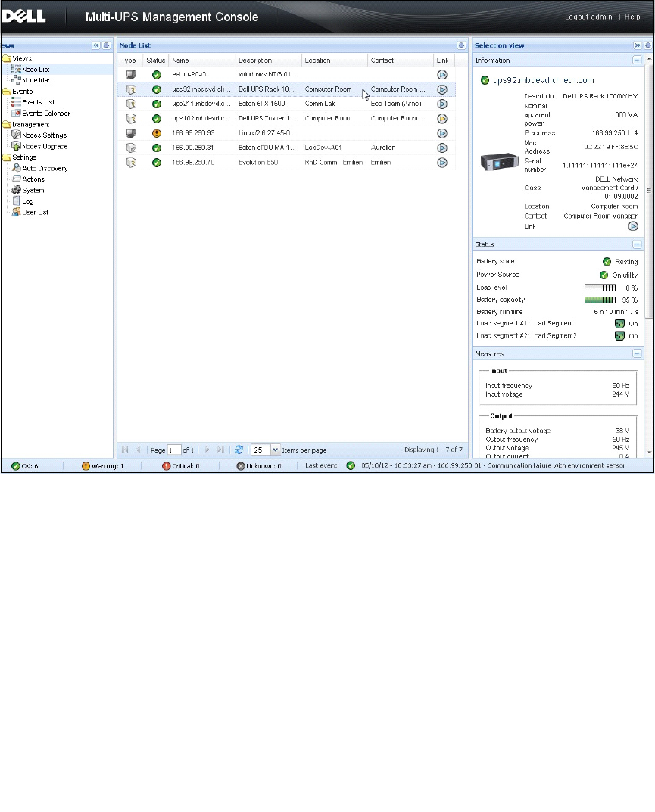Viewport: 655px width, 812px height.
Task: Open System settings
Action: 33,191
